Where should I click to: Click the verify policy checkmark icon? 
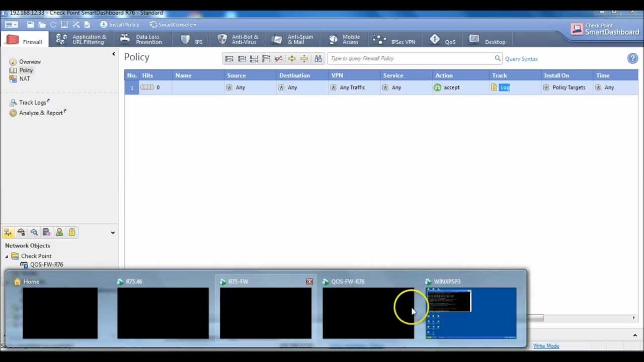(x=87, y=24)
